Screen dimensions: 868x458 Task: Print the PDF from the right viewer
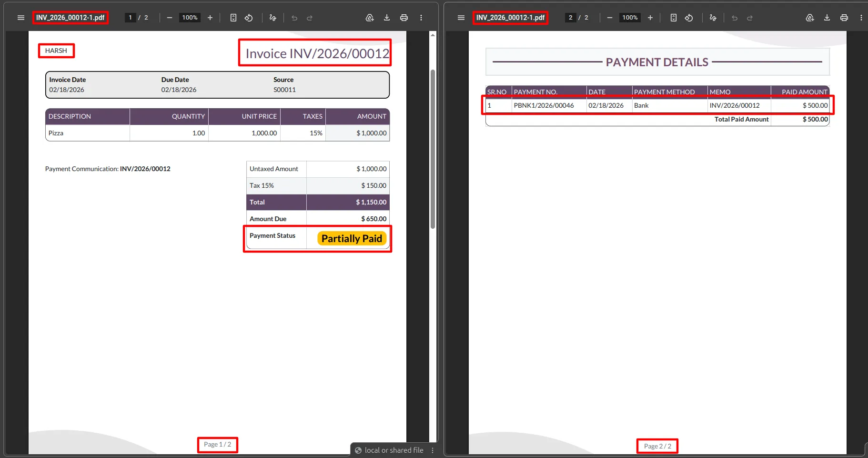click(x=844, y=18)
